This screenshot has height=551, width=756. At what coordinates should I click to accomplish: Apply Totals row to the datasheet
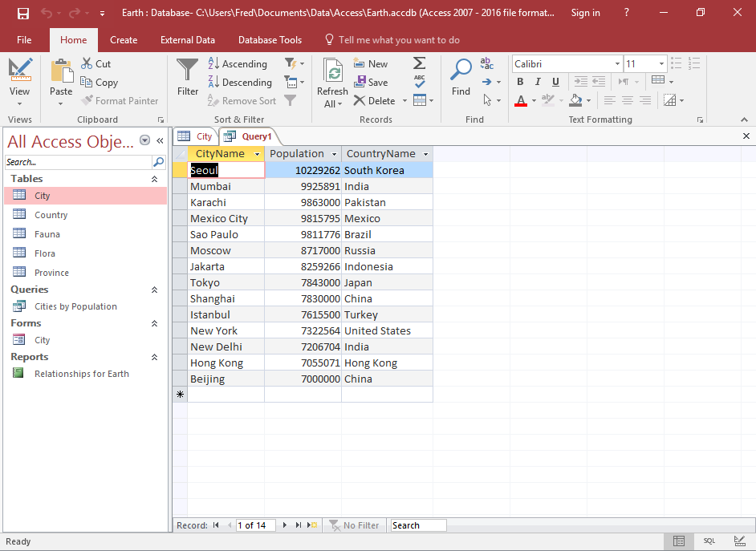click(x=418, y=63)
